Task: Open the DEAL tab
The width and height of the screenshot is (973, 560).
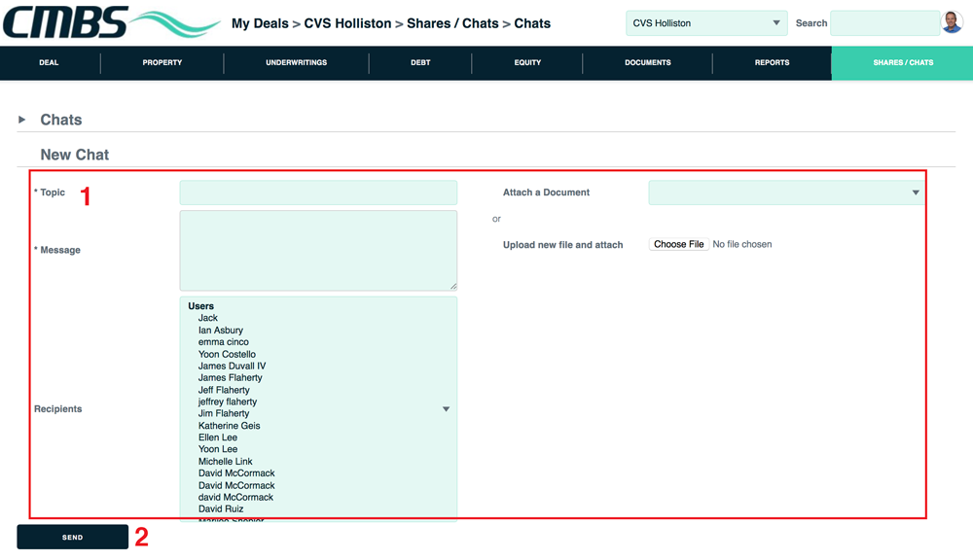Action: click(x=49, y=62)
